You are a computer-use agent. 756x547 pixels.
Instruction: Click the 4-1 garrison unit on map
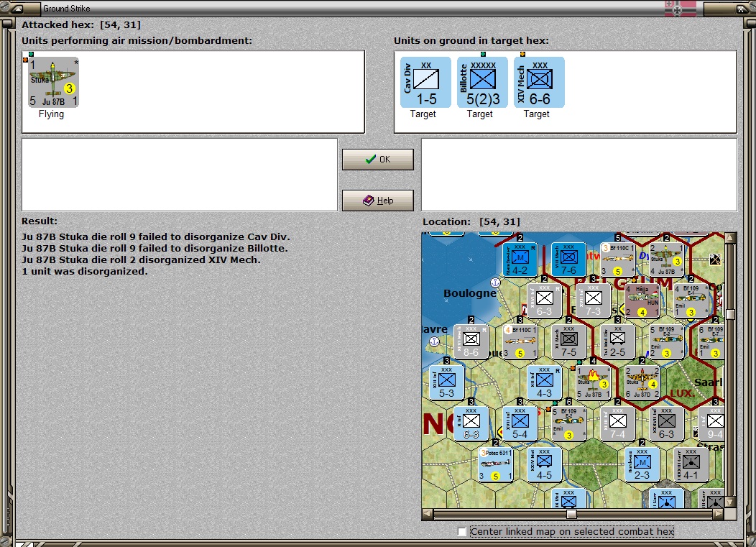(691, 464)
